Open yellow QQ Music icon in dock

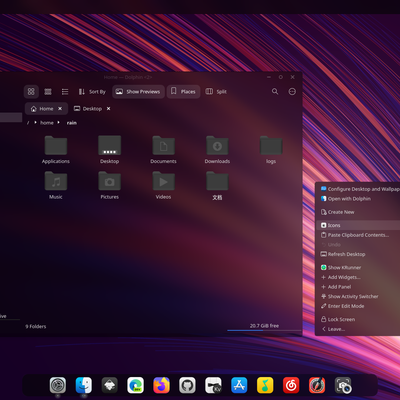click(265, 385)
